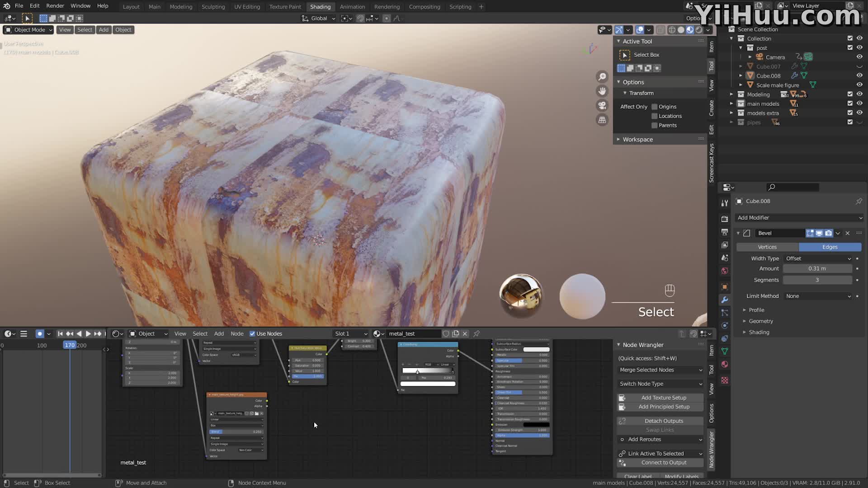
Task: Select rendered viewport shading mode
Action: coord(699,30)
